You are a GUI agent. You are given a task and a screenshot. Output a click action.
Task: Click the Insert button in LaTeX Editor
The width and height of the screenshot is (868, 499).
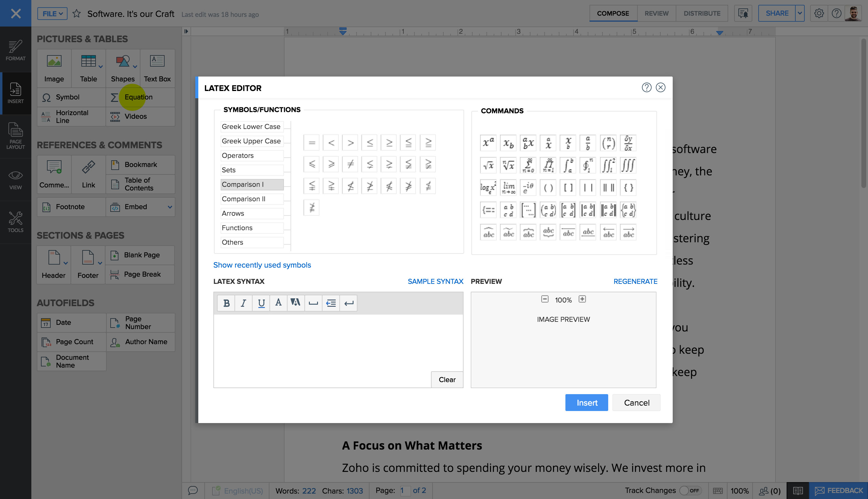point(586,402)
